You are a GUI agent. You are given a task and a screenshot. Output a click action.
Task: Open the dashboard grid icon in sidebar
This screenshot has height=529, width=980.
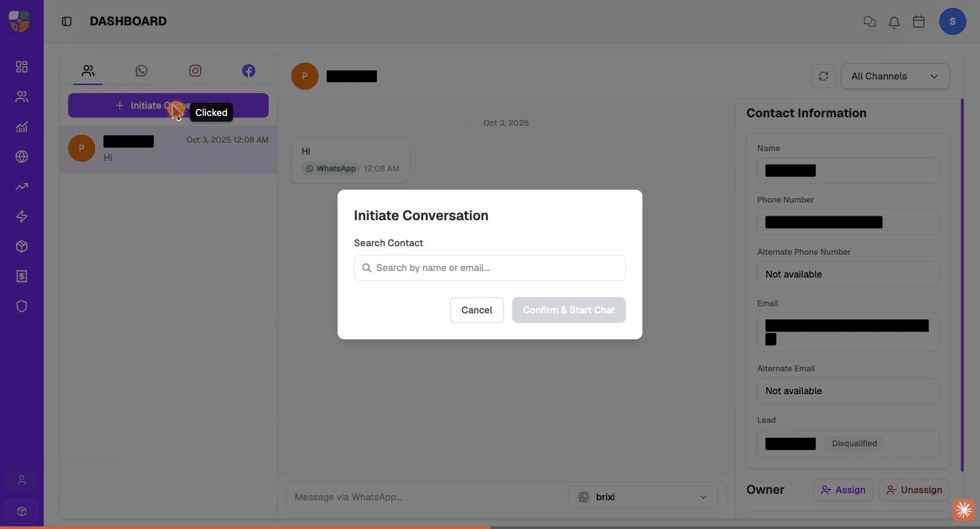click(22, 67)
